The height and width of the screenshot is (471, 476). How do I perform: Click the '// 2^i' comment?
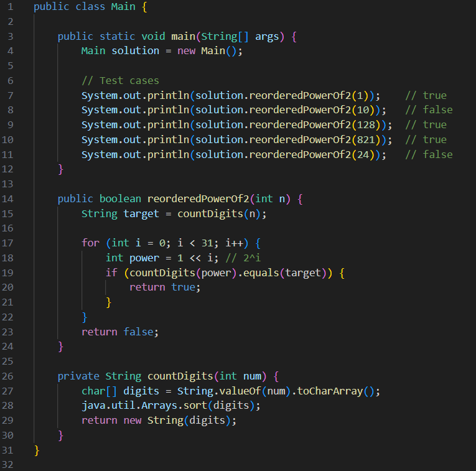(243, 258)
